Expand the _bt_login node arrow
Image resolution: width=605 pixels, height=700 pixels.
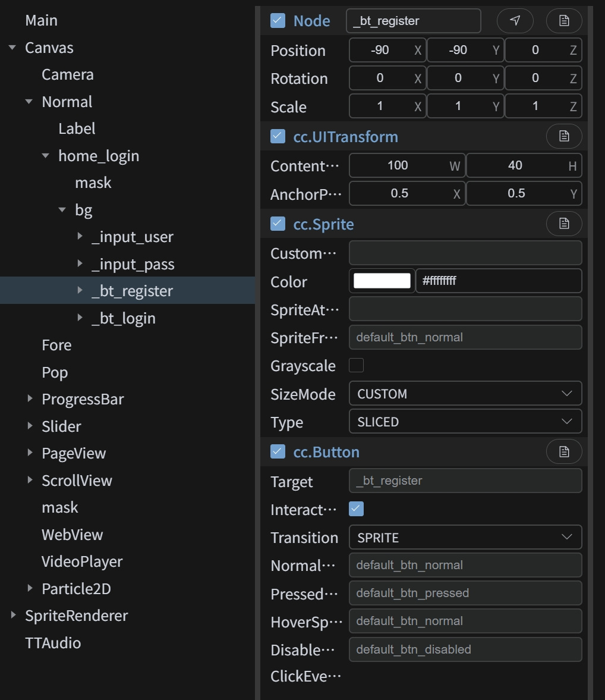(80, 318)
